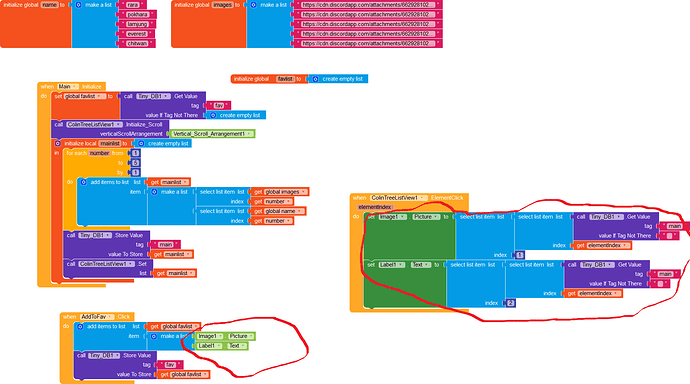This screenshot has height=384, width=690.
Task: Open Tiny_DB1 dropdown in AddToFav Store Value
Action: click(117, 355)
